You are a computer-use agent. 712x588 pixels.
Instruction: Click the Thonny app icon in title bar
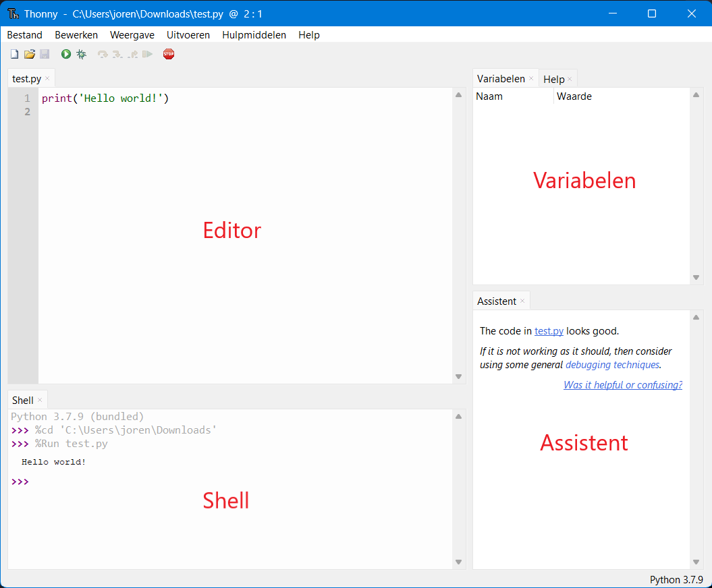pyautogui.click(x=13, y=13)
